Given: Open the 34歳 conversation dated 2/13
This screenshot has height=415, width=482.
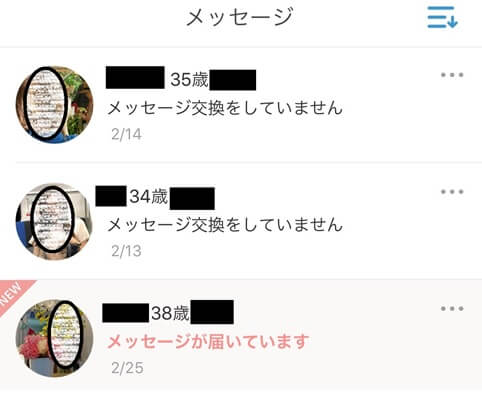Looking at the screenshot, I should [x=241, y=221].
